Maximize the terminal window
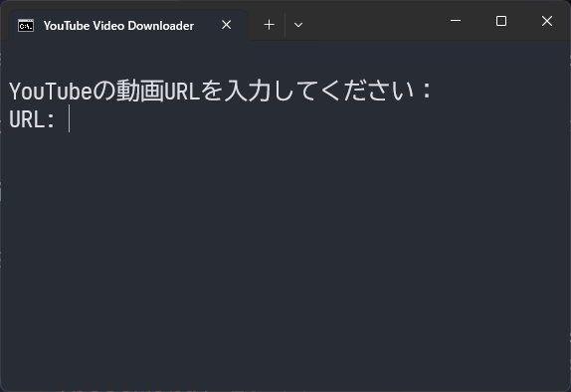Image resolution: width=571 pixels, height=392 pixels. 501,21
